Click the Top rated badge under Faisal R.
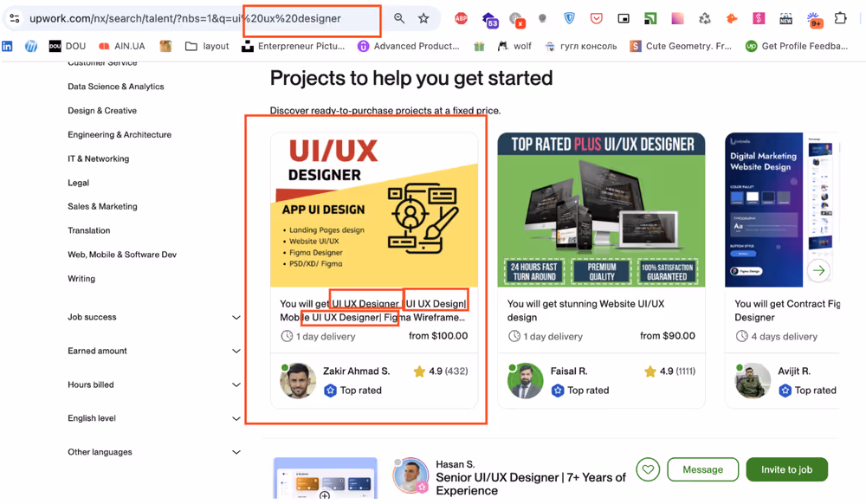866x504 pixels. tap(580, 391)
